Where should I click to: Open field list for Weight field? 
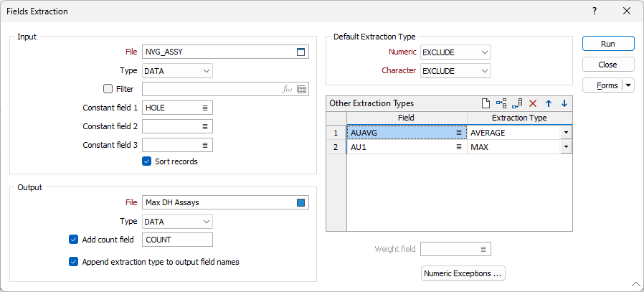tap(483, 249)
